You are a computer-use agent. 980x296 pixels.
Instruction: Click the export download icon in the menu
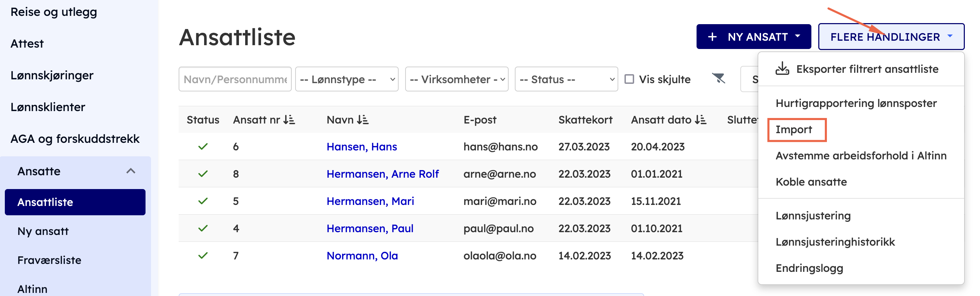click(782, 69)
